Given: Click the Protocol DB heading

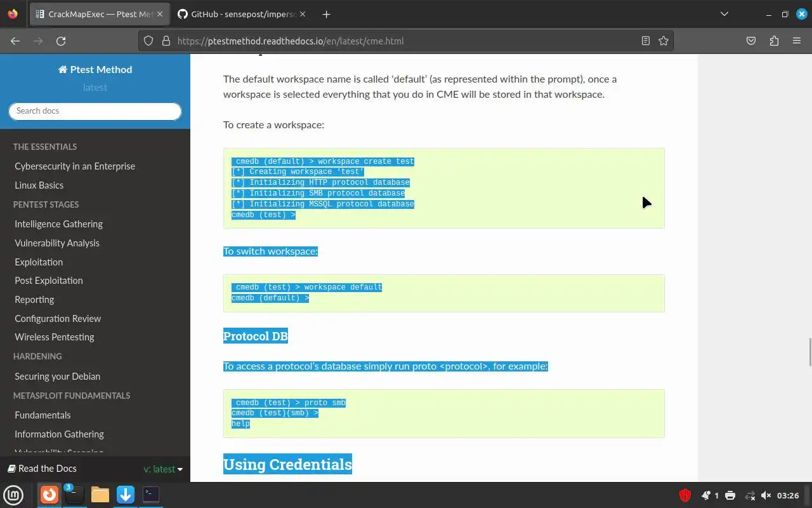Looking at the screenshot, I should (x=256, y=336).
